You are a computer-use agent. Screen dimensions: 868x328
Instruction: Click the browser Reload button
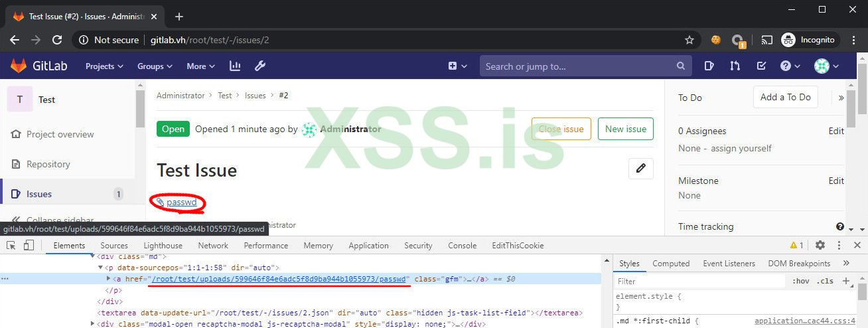point(57,40)
